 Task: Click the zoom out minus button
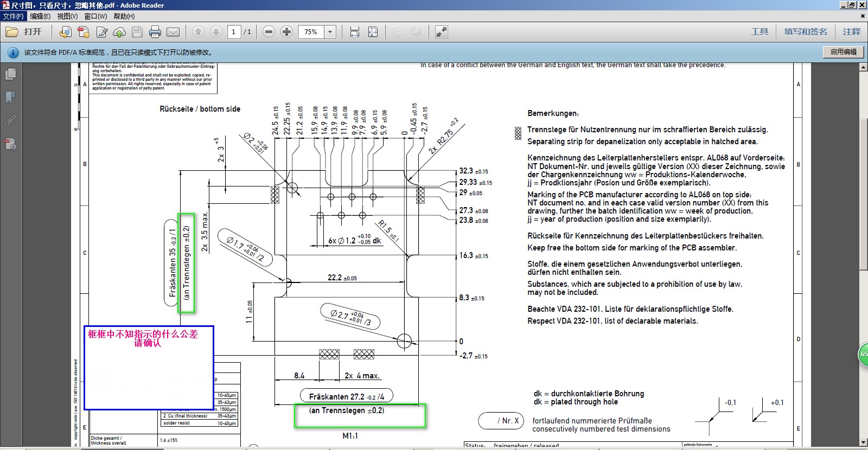click(x=269, y=32)
